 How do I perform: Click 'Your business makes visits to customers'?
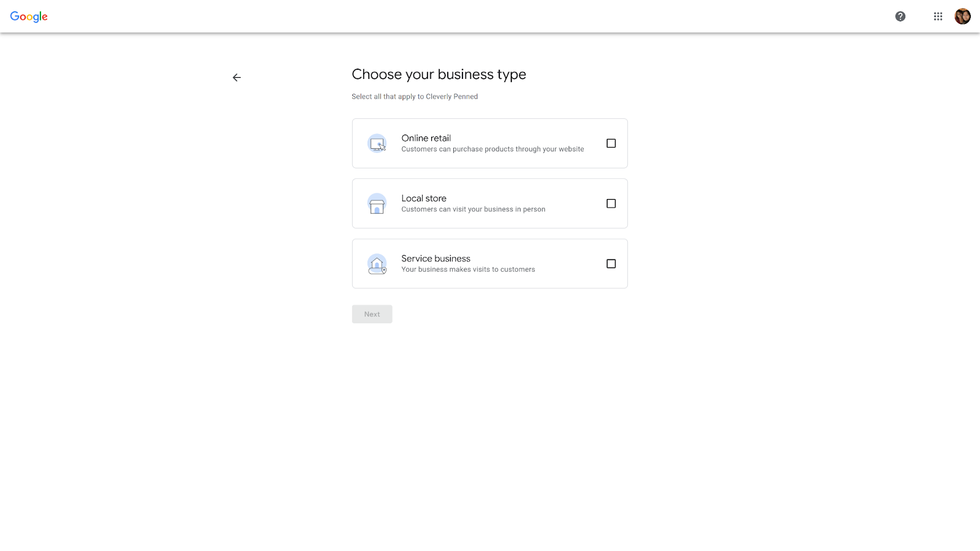[468, 269]
